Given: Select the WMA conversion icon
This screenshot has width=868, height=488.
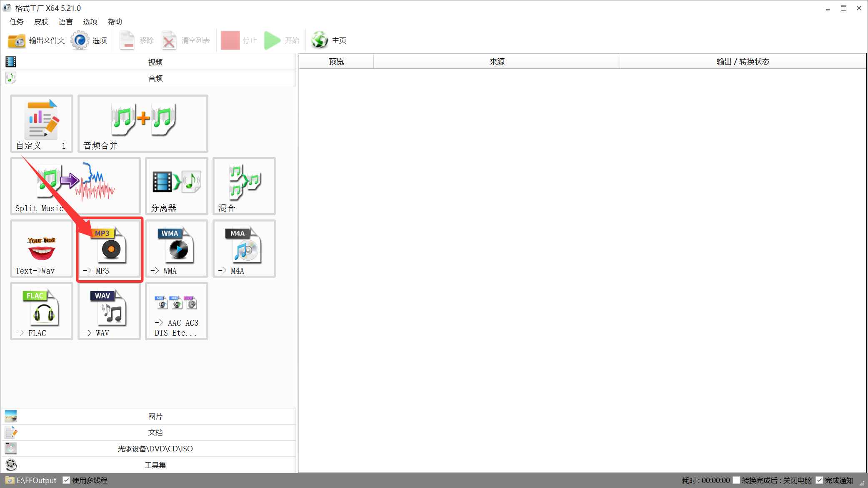Looking at the screenshot, I should (x=177, y=249).
